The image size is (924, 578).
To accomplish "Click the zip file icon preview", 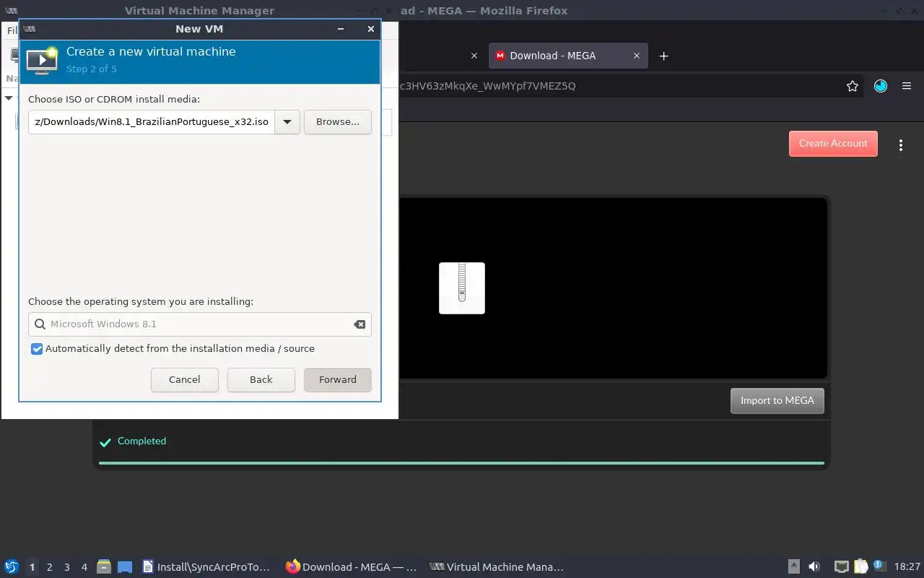I will pos(462,288).
